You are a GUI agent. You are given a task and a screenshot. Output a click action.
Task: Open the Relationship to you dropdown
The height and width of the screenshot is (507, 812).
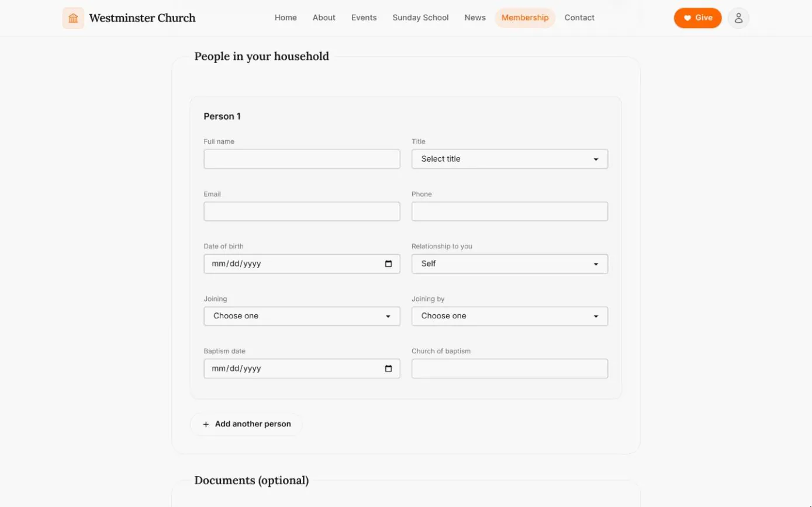[510, 264]
